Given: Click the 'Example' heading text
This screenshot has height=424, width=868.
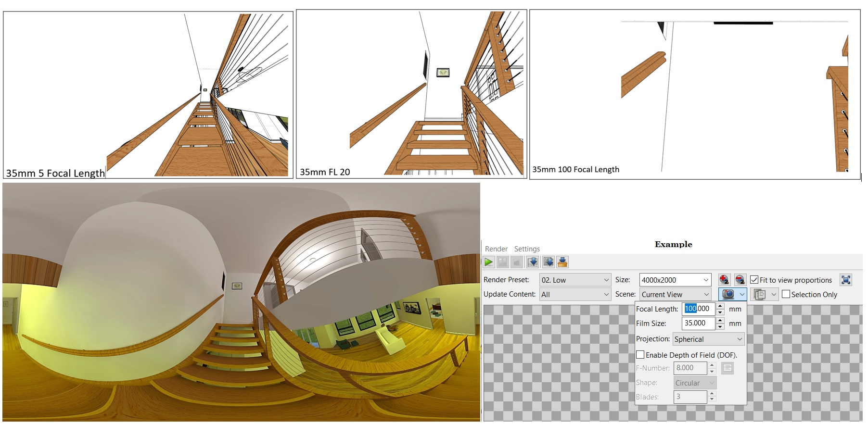Looking at the screenshot, I should click(x=674, y=244).
